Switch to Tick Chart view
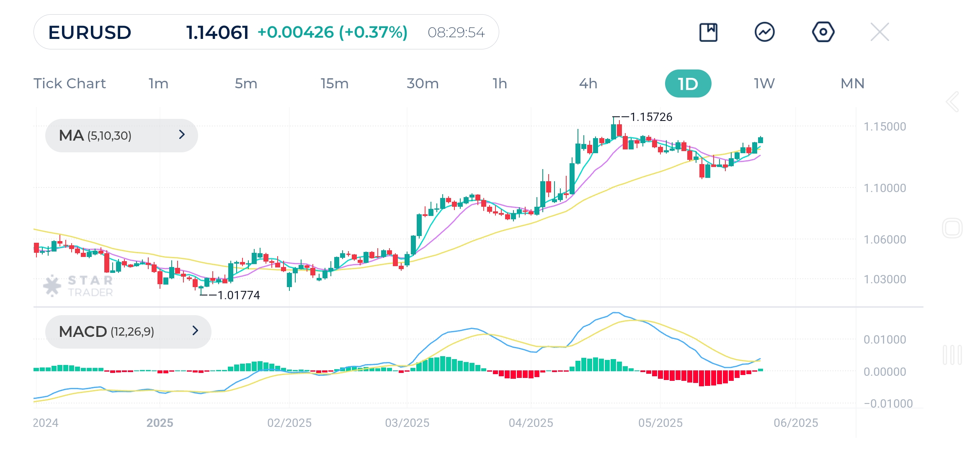 70,84
